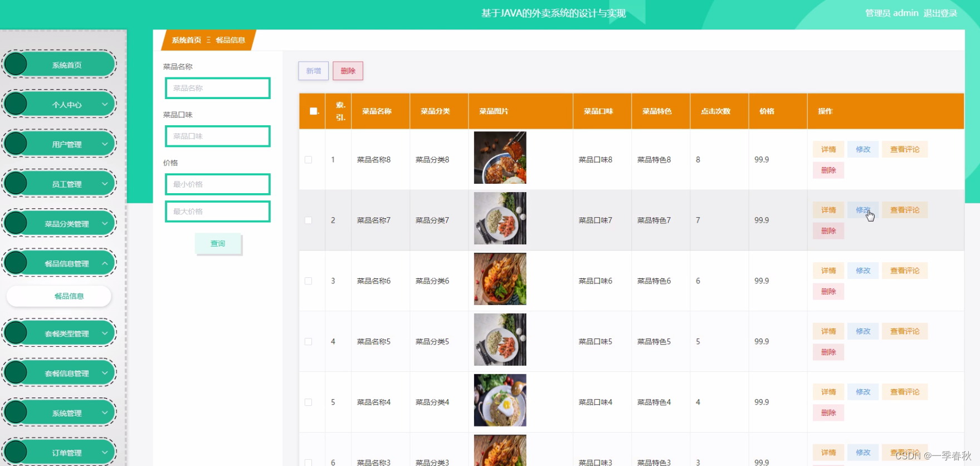The width and height of the screenshot is (980, 466).
Task: Click 修改 for 菜品名称4
Action: (x=863, y=392)
